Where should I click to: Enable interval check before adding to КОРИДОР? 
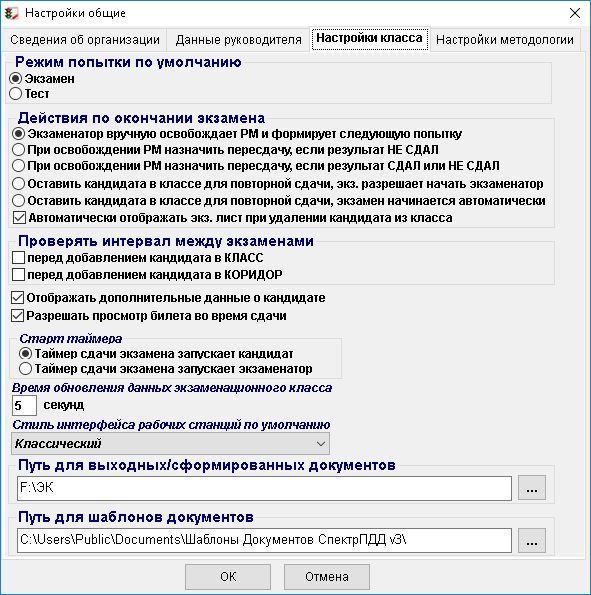(x=147, y=274)
